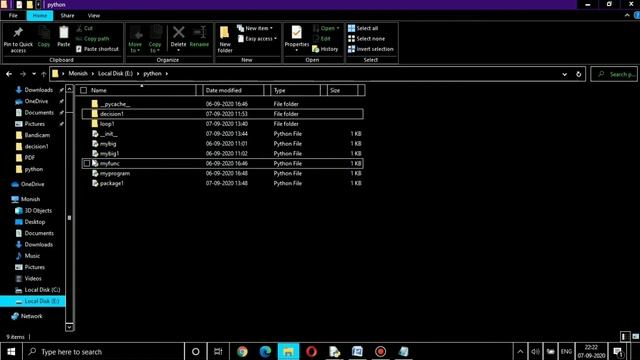Choose Copy path in Clipboard group
Viewport: 640px width, 360px height.
pyautogui.click(x=93, y=38)
